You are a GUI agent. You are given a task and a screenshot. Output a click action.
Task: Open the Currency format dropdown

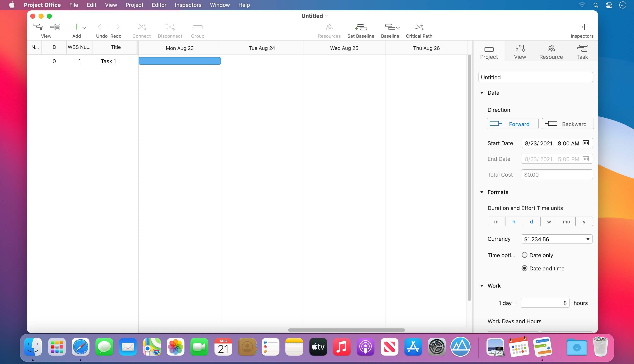(x=557, y=239)
